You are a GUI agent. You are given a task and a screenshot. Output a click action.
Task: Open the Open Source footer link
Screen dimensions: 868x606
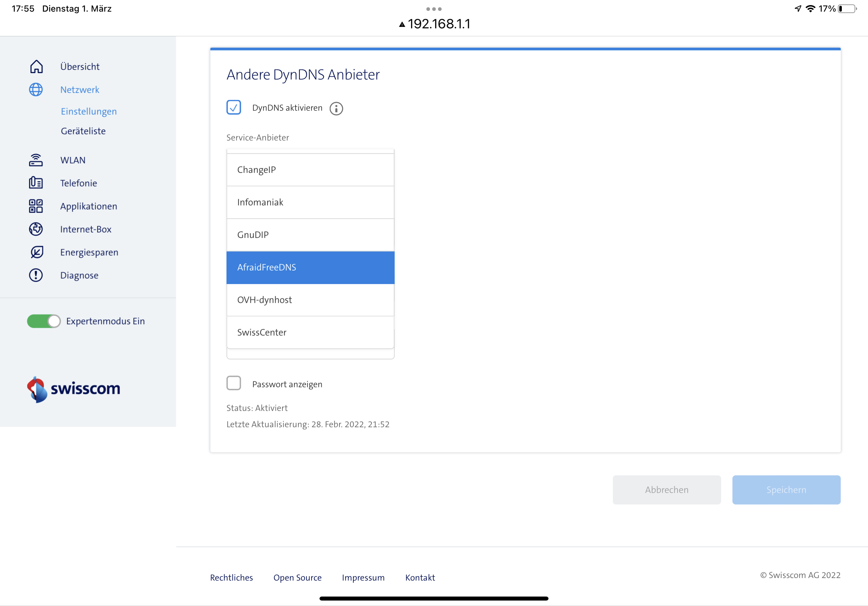click(x=297, y=577)
